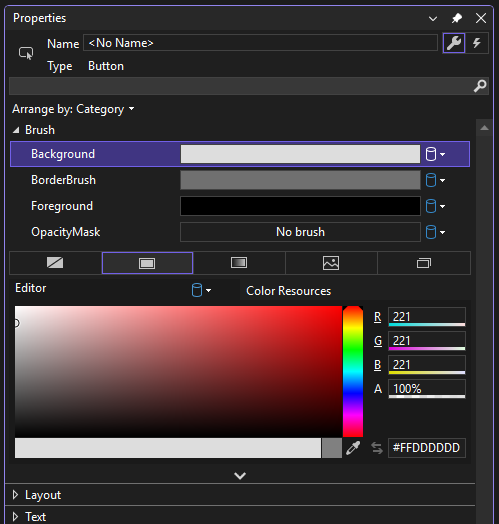
Task: Select the Brush resources tab
Action: 424,263
